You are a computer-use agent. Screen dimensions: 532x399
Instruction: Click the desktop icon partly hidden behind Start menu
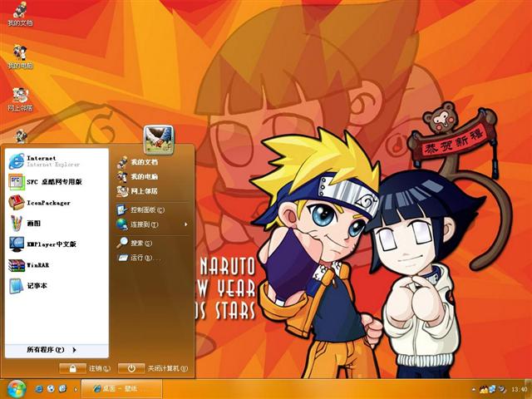[21, 136]
